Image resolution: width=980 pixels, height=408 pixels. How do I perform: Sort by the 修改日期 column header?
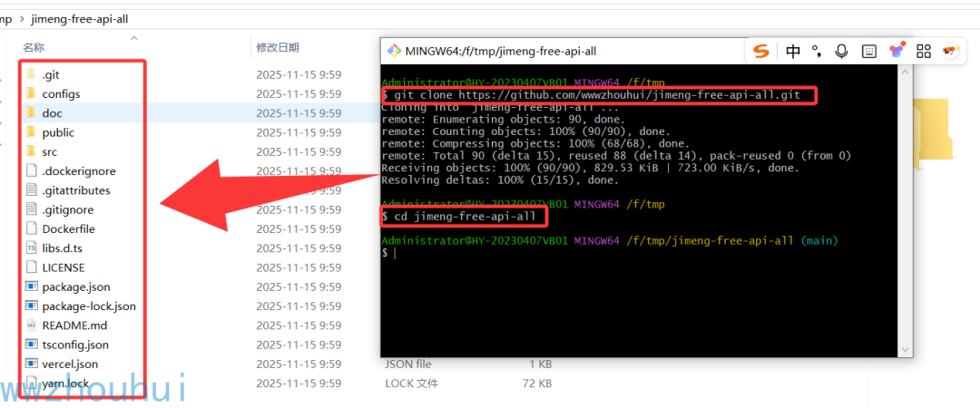coord(278,47)
